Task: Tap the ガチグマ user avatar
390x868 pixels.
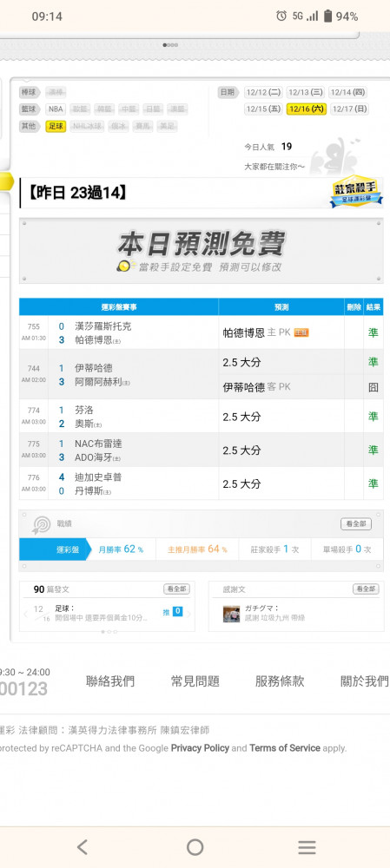Action: point(231,614)
